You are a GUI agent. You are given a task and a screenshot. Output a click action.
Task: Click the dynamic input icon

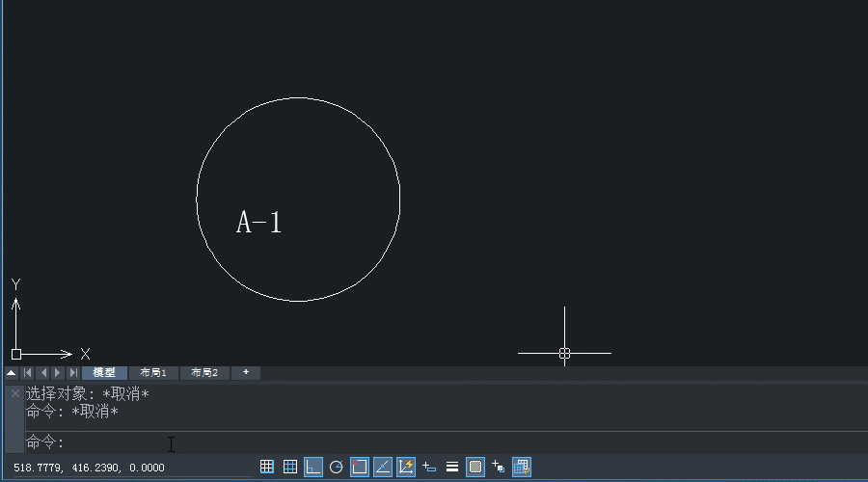pyautogui.click(x=429, y=467)
